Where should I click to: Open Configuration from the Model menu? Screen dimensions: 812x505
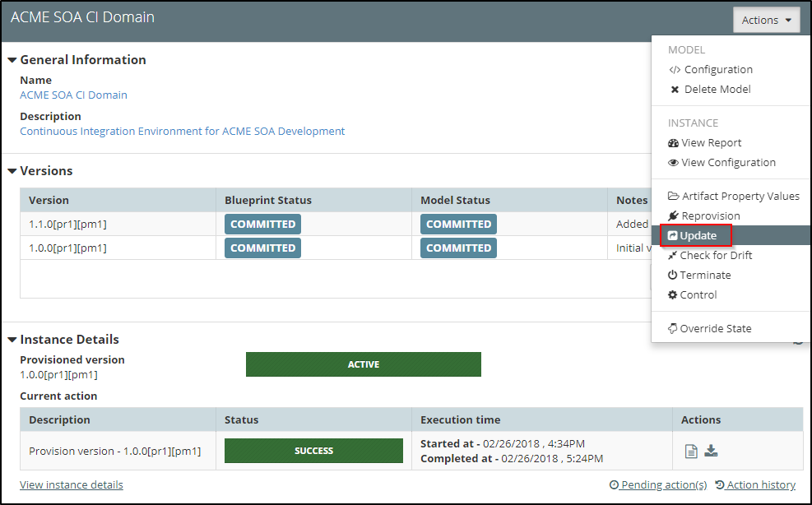point(717,70)
